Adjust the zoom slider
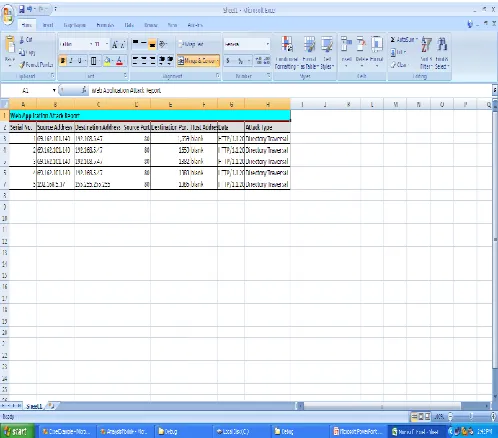This screenshot has width=498, height=438. coord(471,416)
